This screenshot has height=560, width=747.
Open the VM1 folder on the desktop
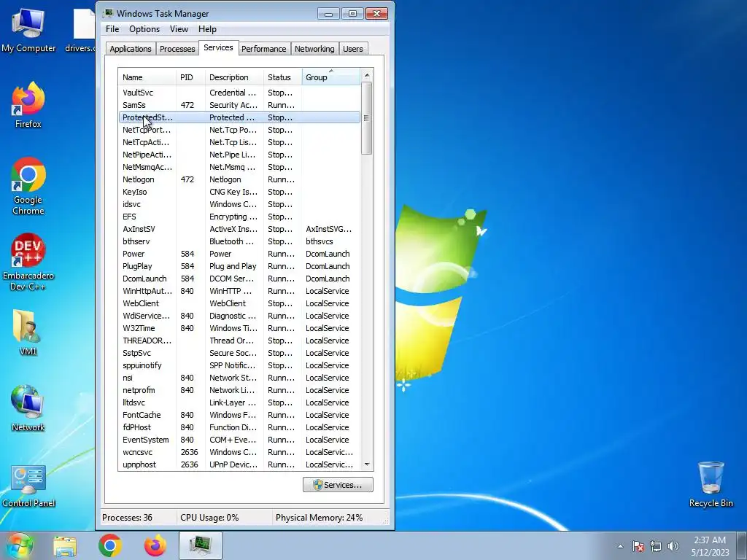click(x=28, y=332)
